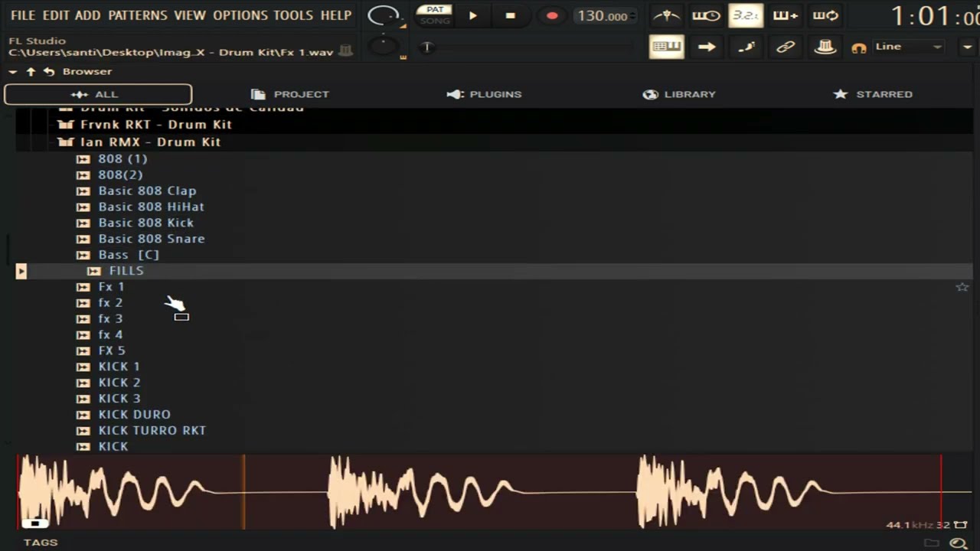The width and height of the screenshot is (980, 551).
Task: Click the headphones snap icon
Action: click(x=859, y=47)
